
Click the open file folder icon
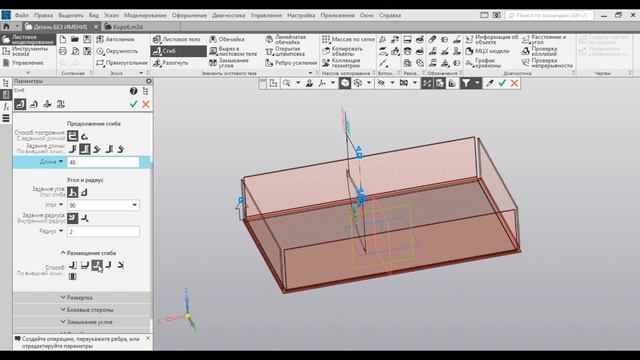[x=75, y=39]
